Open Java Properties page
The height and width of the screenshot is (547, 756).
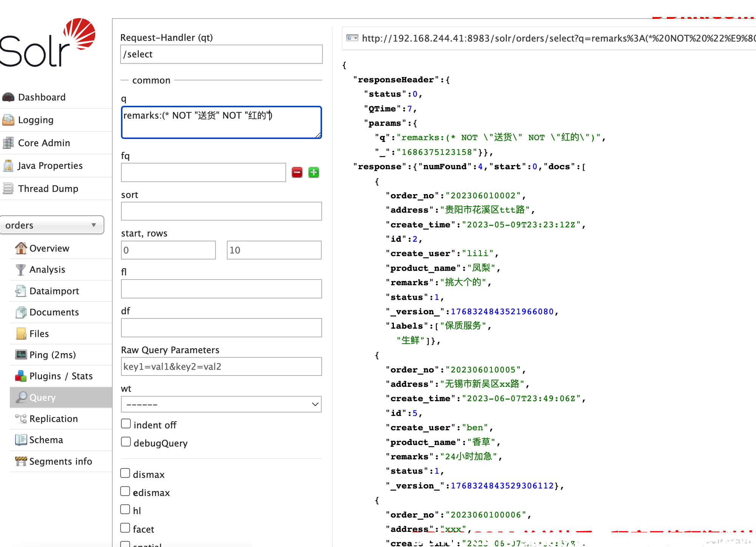pos(50,166)
